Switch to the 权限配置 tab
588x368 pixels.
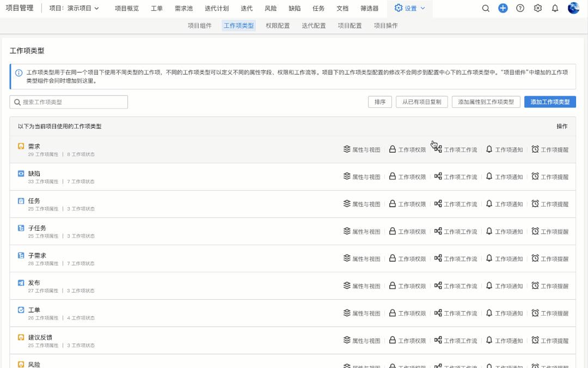click(278, 25)
